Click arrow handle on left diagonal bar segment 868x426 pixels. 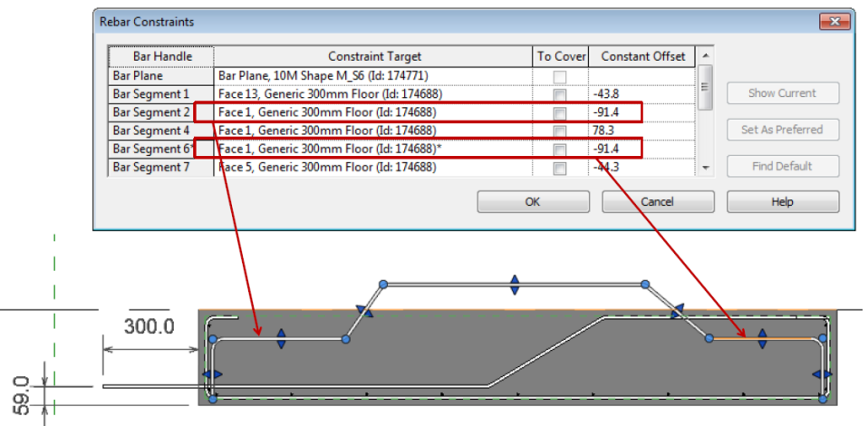364,311
